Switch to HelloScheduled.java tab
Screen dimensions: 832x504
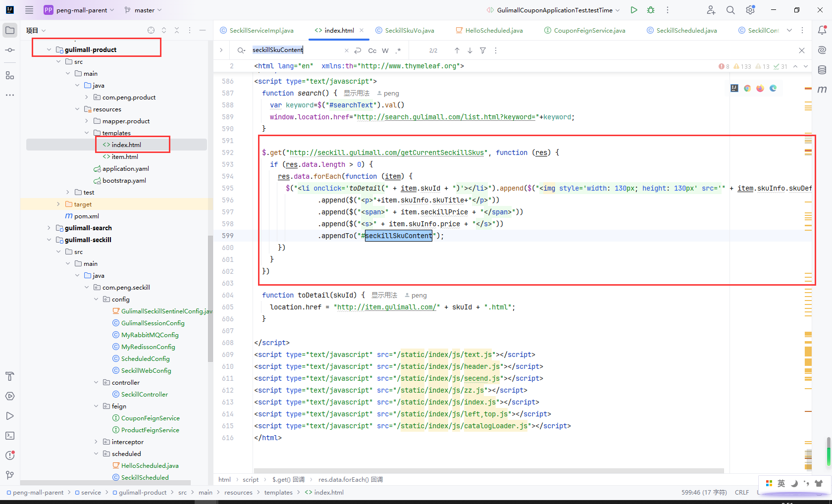[x=489, y=30]
